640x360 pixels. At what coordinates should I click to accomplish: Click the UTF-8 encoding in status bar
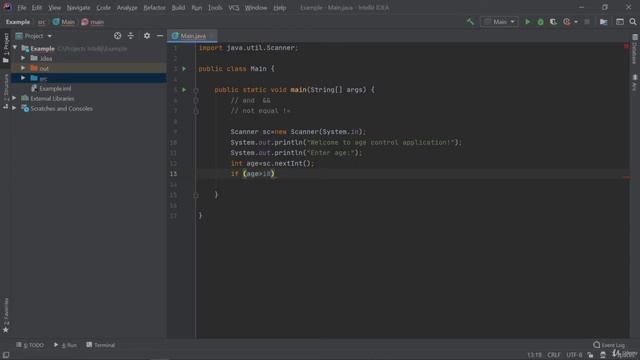point(574,355)
